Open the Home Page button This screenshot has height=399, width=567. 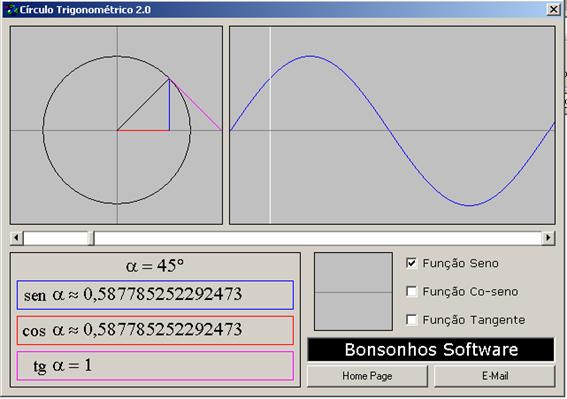click(367, 376)
